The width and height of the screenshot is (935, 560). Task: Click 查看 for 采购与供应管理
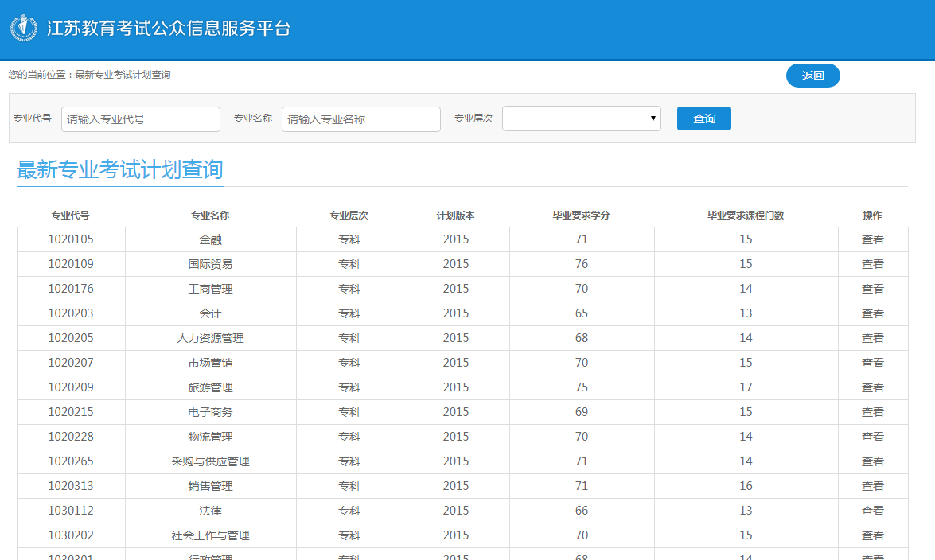pos(872,461)
